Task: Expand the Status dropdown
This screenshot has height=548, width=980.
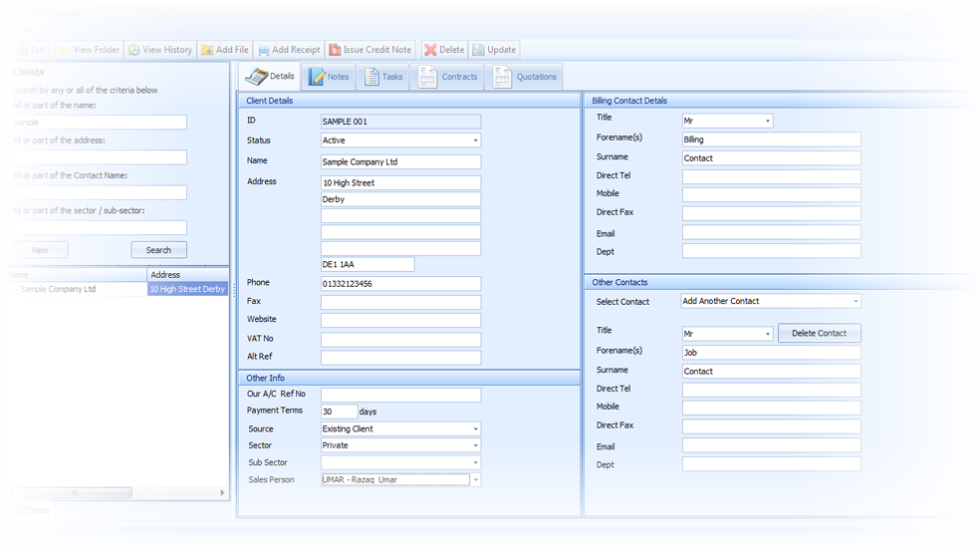Action: tap(475, 141)
